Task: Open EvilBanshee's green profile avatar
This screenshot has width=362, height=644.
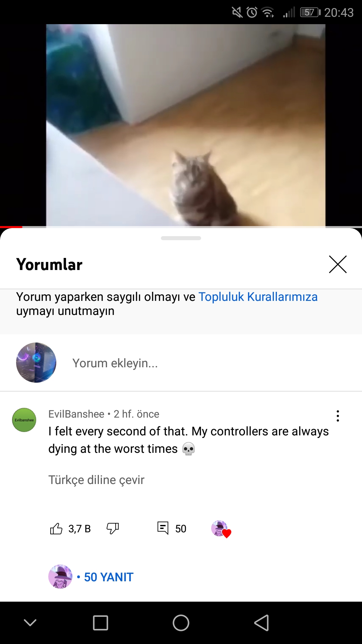Action: (x=24, y=420)
